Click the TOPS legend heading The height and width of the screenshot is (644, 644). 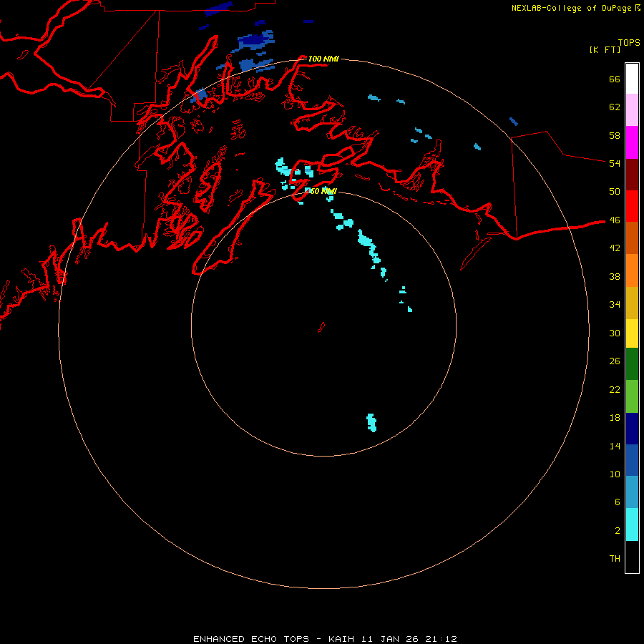629,43
